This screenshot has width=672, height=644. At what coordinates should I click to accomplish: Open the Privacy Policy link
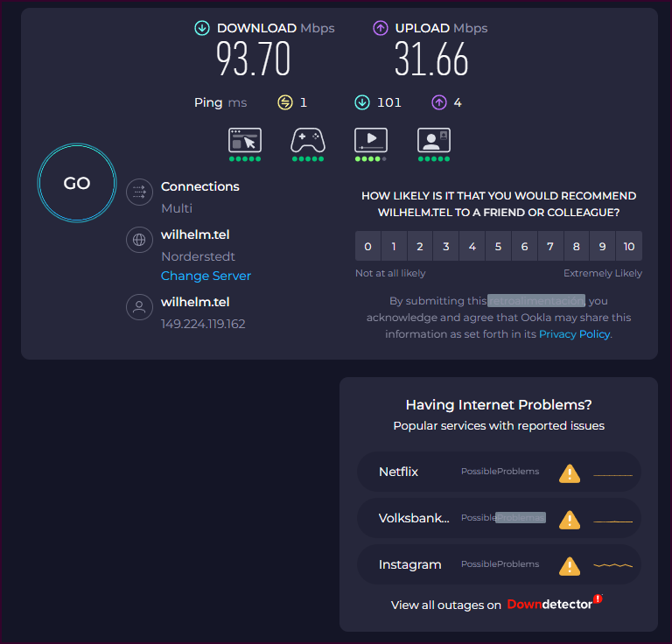(x=574, y=334)
